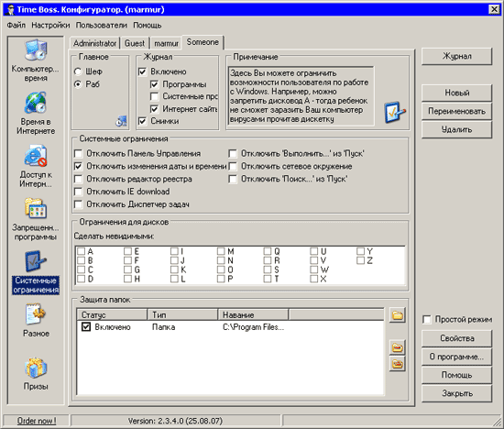This screenshot has height=429, width=504.
Task: Select the Разное sidebar icon
Action: [36, 314]
